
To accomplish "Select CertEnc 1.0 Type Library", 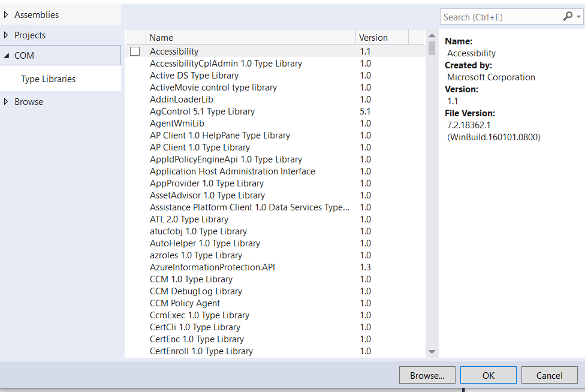I will click(x=275, y=339).
